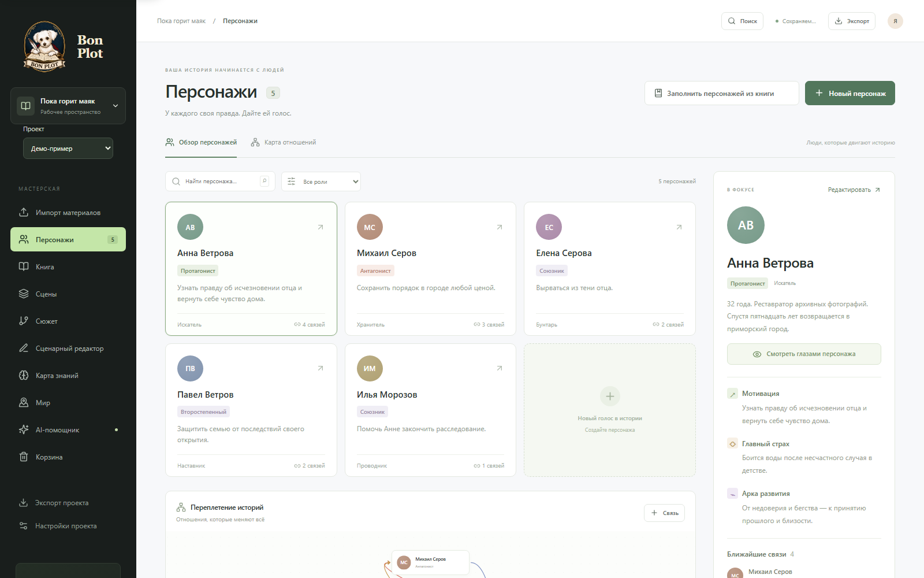The height and width of the screenshot is (578, 924).
Task: Open Елена Серова card arrow icon
Action: coord(679,227)
